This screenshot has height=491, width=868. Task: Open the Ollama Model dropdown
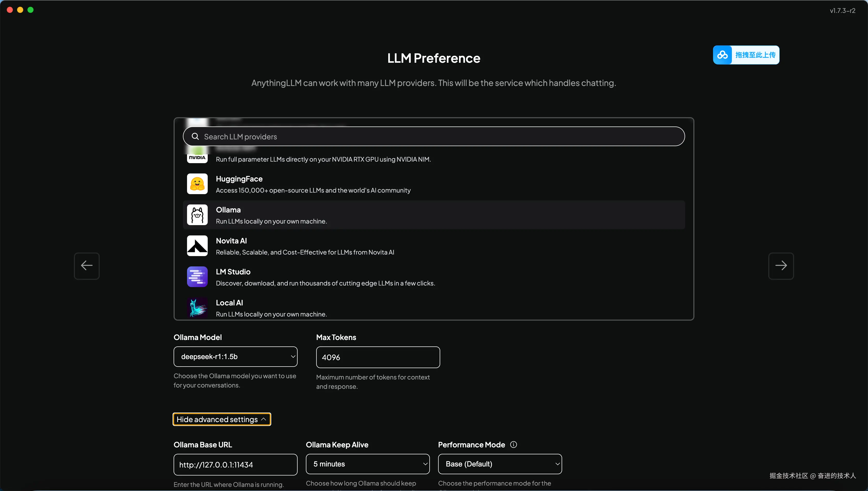click(235, 357)
